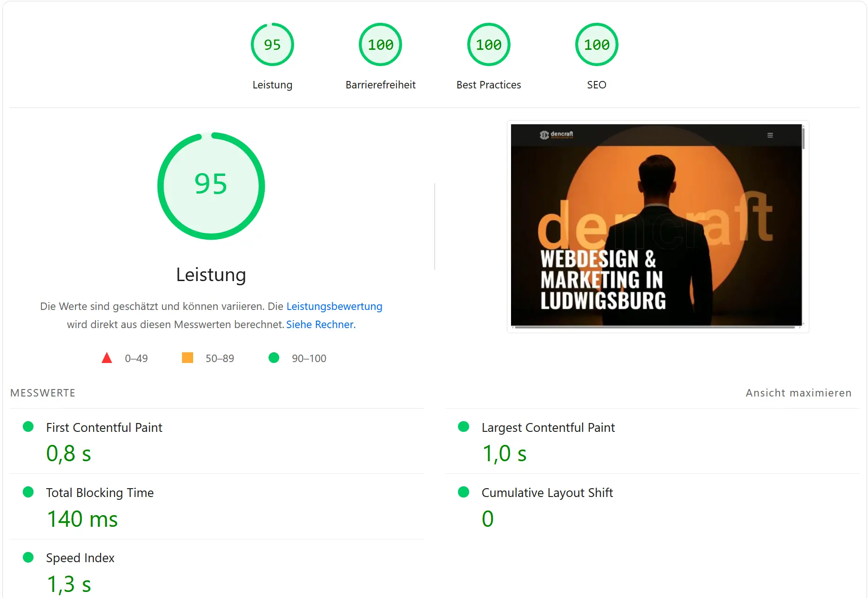This screenshot has width=868, height=598.
Task: Select the MESSWERTE section label
Action: (42, 392)
